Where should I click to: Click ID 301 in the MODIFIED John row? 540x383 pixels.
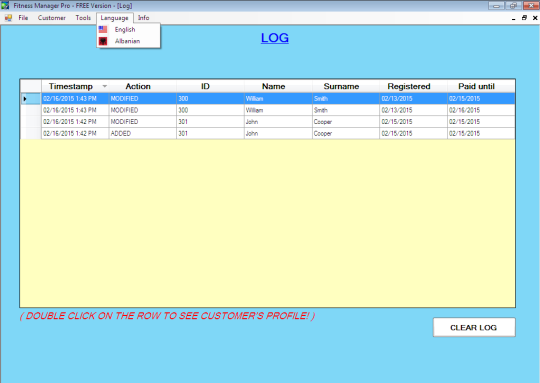210,122
